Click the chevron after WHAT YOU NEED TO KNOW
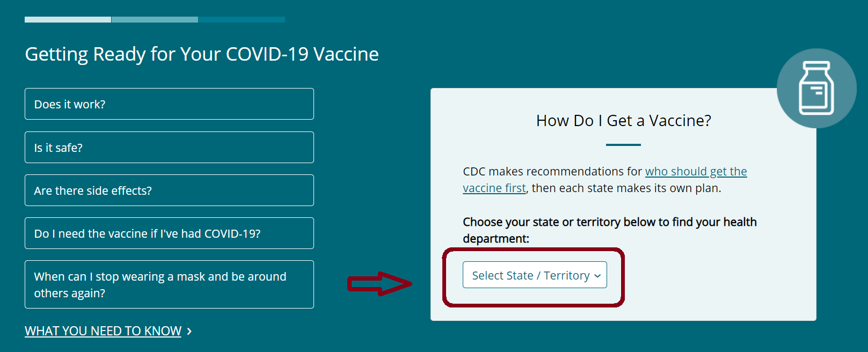 pyautogui.click(x=189, y=332)
